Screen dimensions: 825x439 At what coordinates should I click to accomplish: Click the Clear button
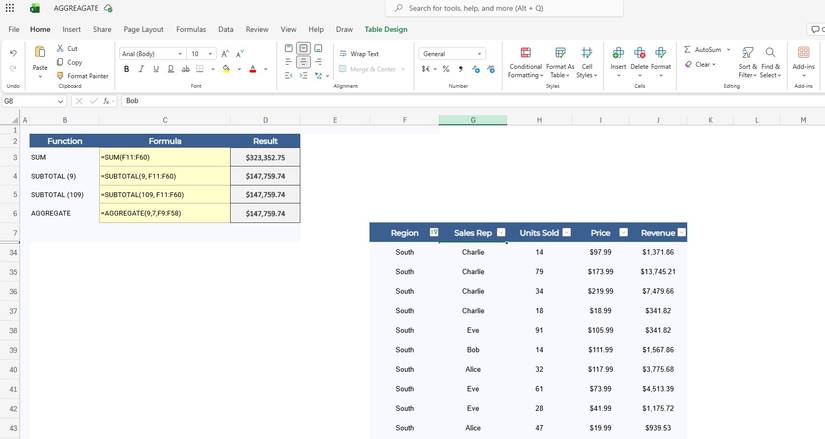click(x=700, y=64)
